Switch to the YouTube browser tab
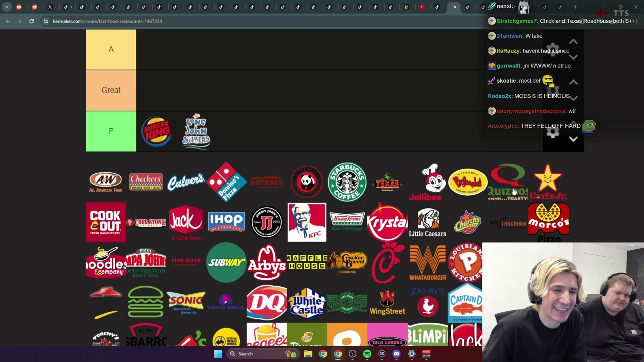644x362 pixels. (422, 7)
